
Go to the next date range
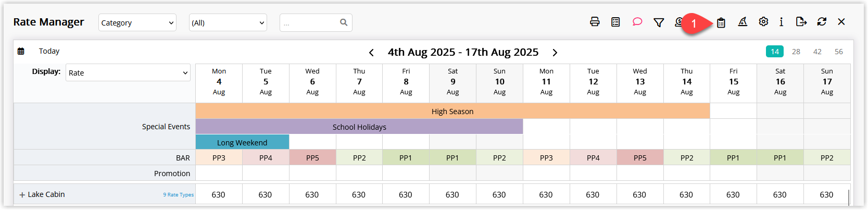[555, 53]
